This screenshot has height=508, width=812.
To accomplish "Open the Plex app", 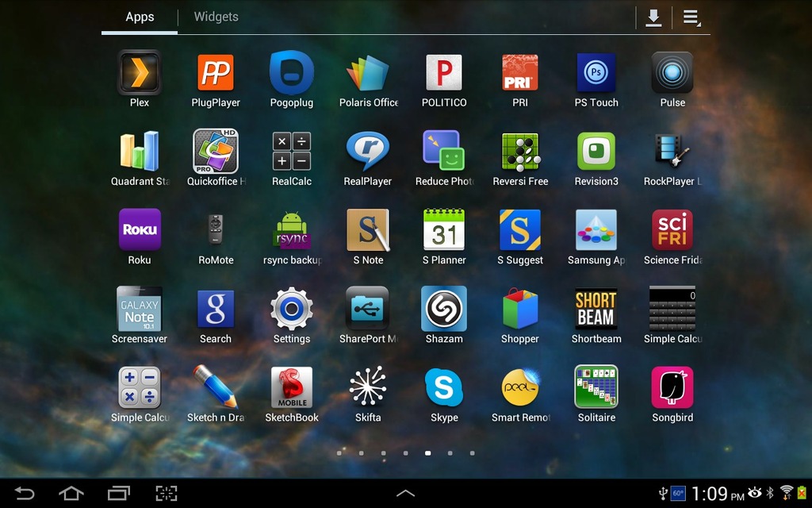I will tap(140, 72).
